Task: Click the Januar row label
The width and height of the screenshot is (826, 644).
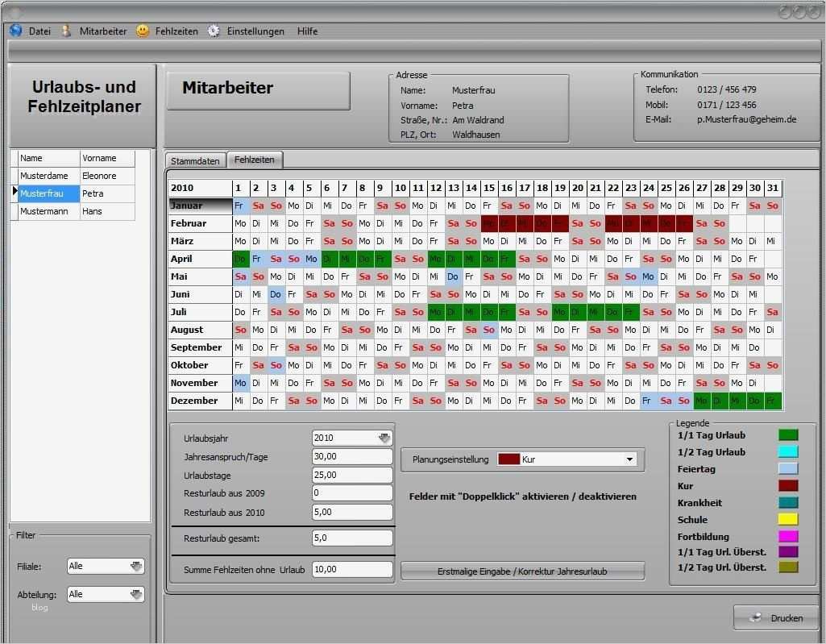Action: tap(200, 206)
